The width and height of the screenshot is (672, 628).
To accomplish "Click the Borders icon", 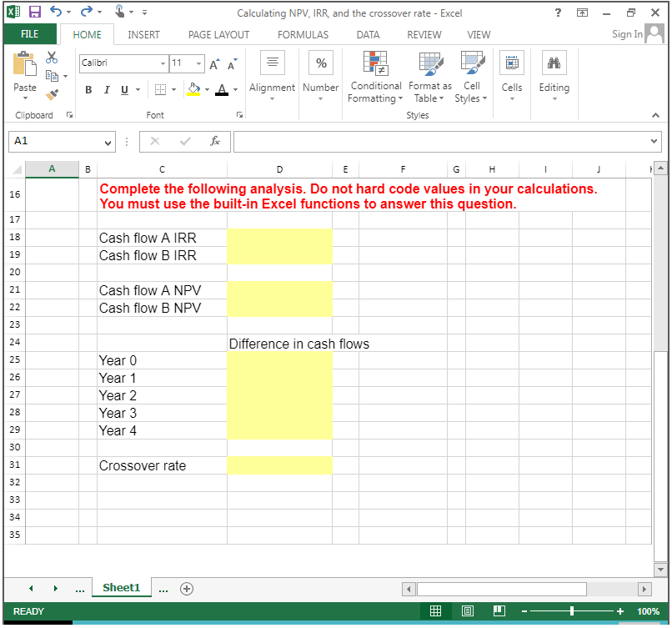I will click(160, 89).
